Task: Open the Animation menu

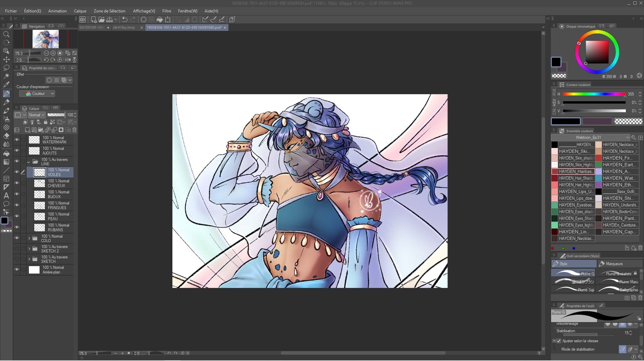Action: pyautogui.click(x=57, y=11)
